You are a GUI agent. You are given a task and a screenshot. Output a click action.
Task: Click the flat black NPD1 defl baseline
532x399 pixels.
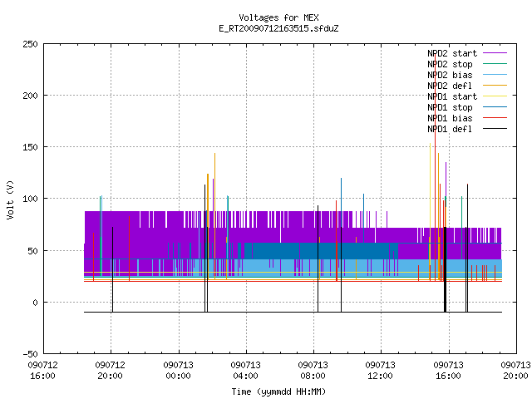coord(293,313)
